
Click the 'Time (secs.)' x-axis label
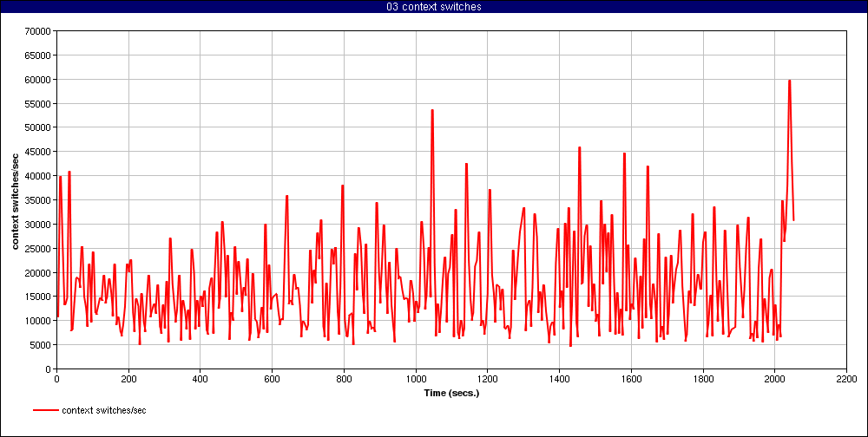click(451, 394)
